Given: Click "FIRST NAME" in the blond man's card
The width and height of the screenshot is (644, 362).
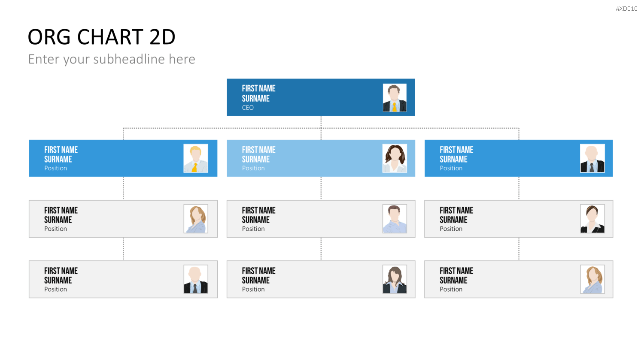Looking at the screenshot, I should pyautogui.click(x=61, y=150).
